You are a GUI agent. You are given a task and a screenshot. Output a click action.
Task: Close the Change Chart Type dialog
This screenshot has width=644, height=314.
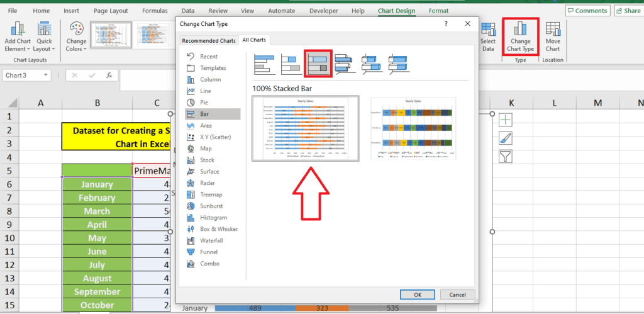pos(467,24)
